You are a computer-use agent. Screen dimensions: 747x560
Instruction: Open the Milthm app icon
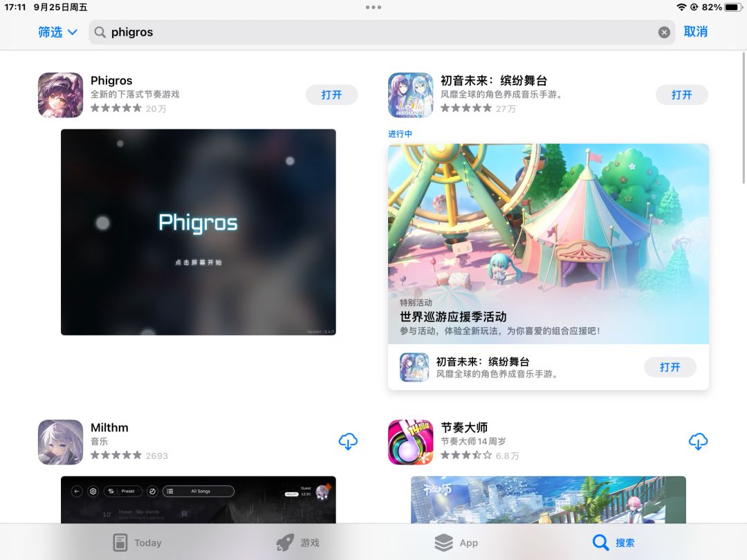pyautogui.click(x=60, y=442)
